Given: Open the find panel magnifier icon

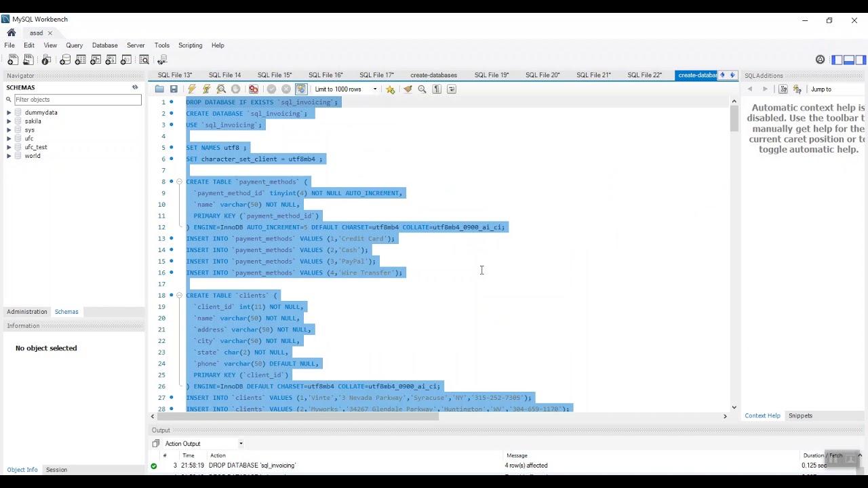Looking at the screenshot, I should [422, 89].
